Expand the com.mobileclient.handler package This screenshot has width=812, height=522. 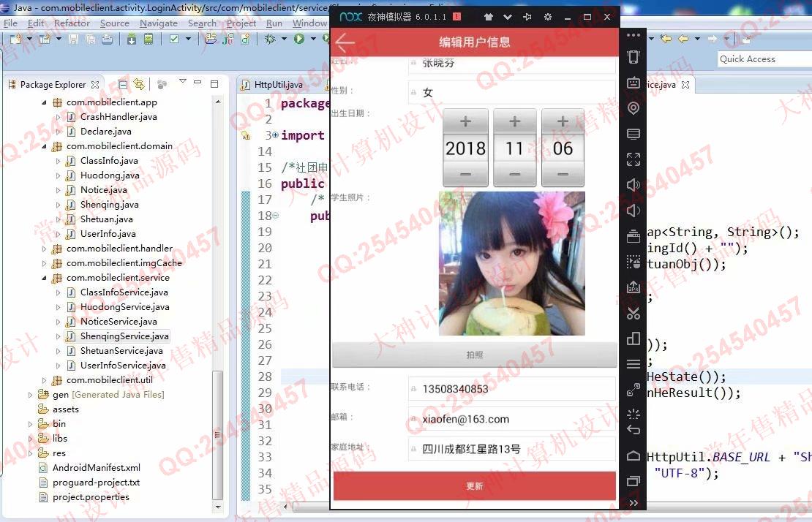(44, 249)
